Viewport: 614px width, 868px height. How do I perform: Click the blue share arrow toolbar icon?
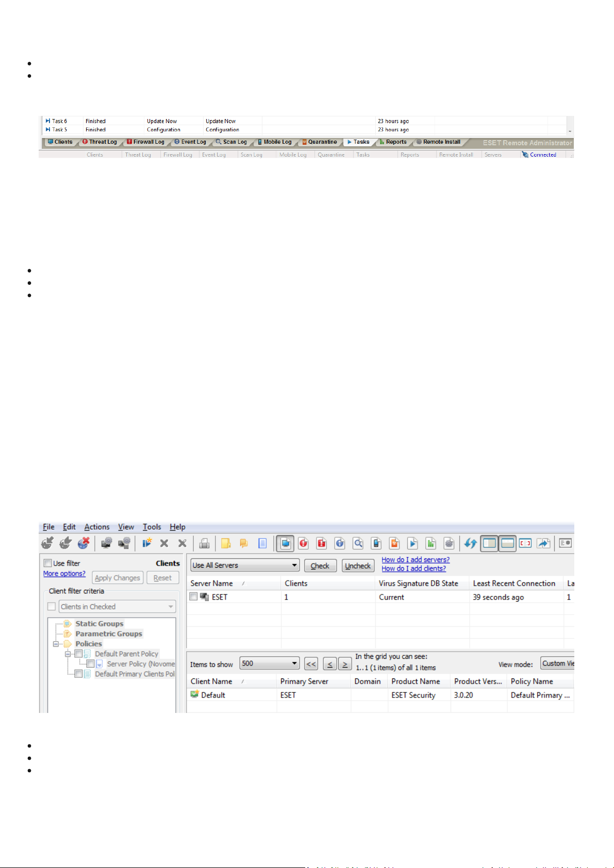pos(543,543)
